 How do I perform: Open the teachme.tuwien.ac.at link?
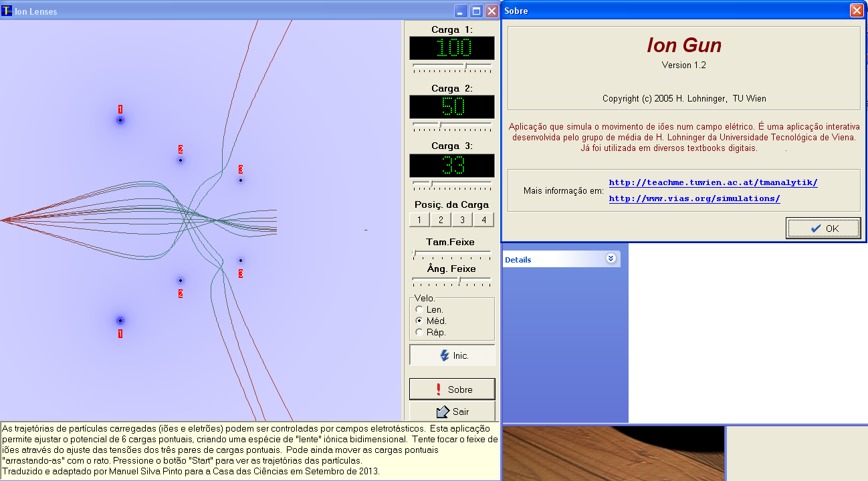713,182
